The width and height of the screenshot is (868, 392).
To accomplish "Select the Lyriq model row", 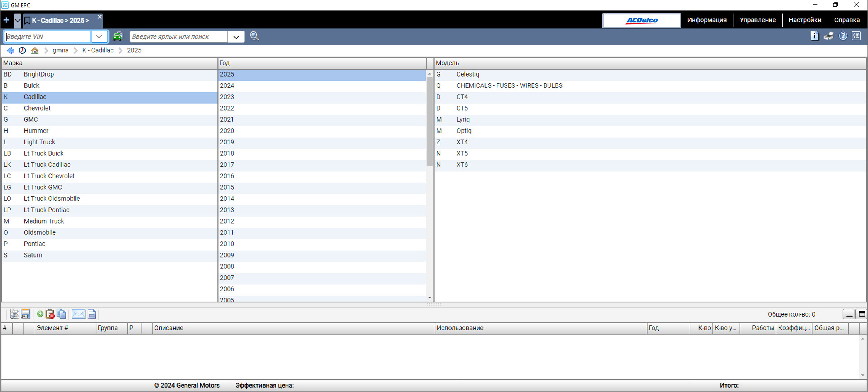I will pyautogui.click(x=463, y=119).
